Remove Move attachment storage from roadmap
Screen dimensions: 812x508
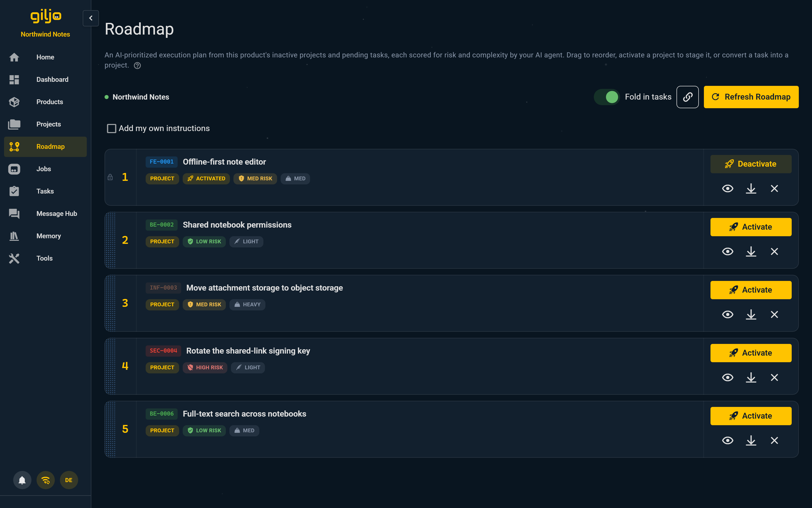tap(774, 314)
